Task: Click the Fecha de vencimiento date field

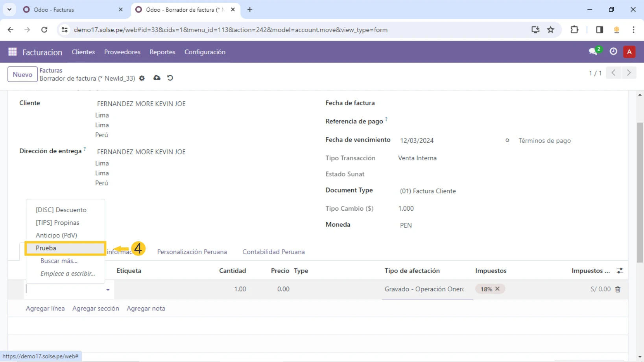Action: point(417,141)
